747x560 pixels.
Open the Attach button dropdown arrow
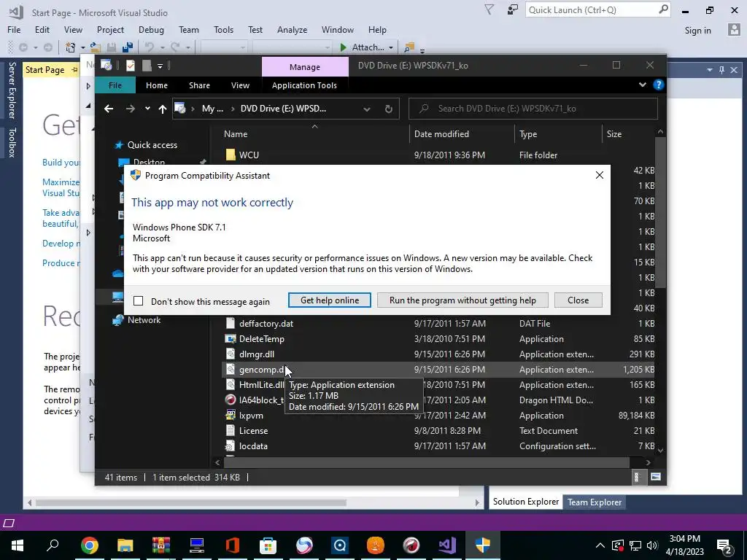pos(391,47)
